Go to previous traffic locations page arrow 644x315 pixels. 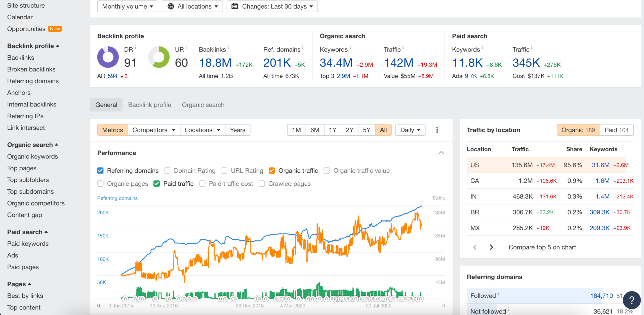[475, 247]
